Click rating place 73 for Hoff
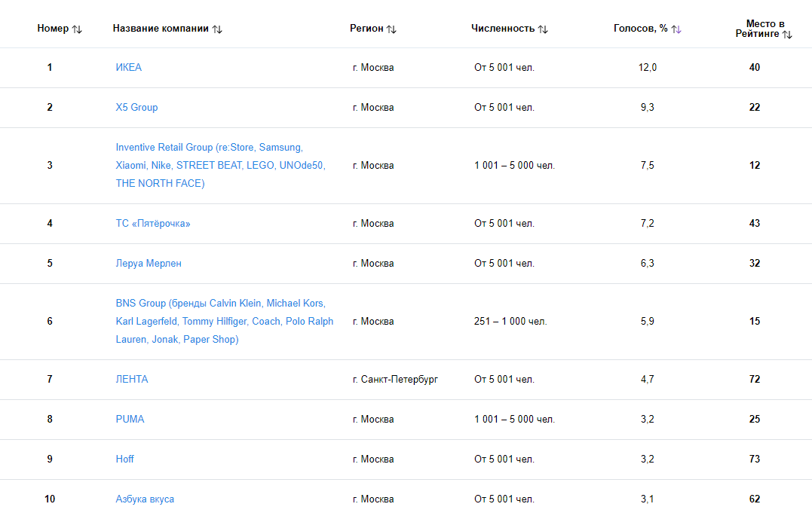This screenshot has height=516, width=812. coord(755,459)
